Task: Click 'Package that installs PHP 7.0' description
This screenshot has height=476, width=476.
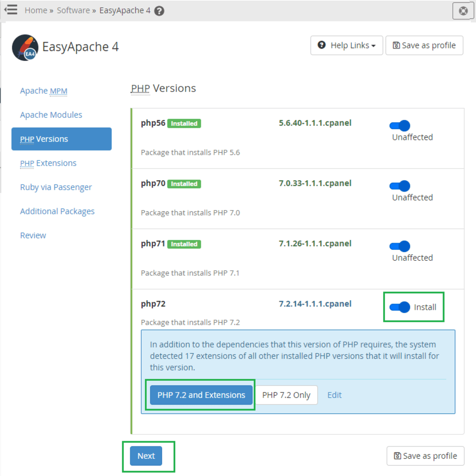Action: 190,213
